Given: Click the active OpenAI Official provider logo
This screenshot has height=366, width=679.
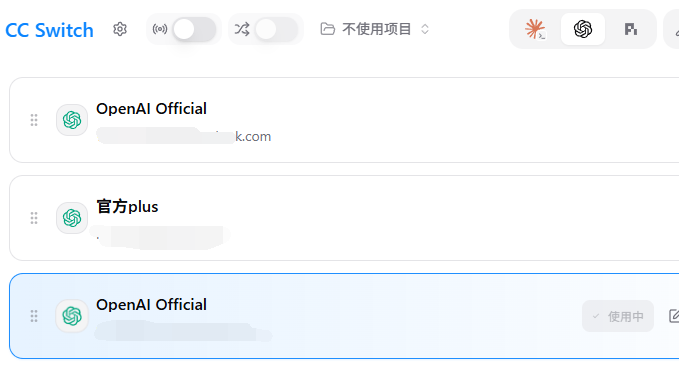Looking at the screenshot, I should coord(72,316).
